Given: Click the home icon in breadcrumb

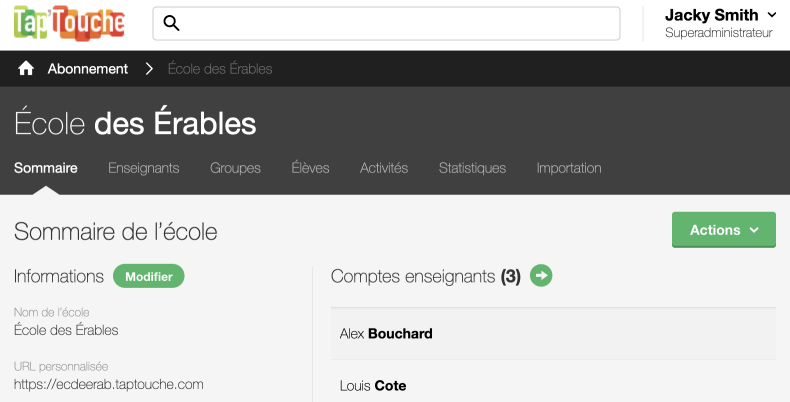Looking at the screenshot, I should coord(26,69).
